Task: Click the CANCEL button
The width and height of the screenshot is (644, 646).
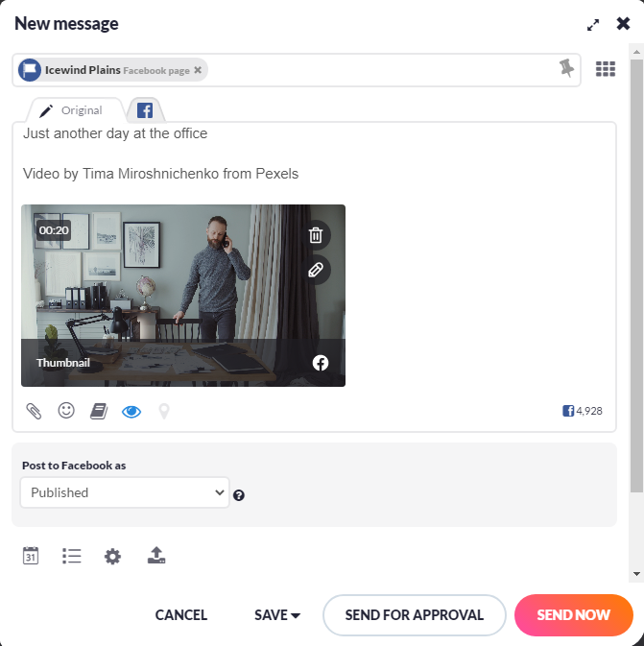Action: click(180, 615)
